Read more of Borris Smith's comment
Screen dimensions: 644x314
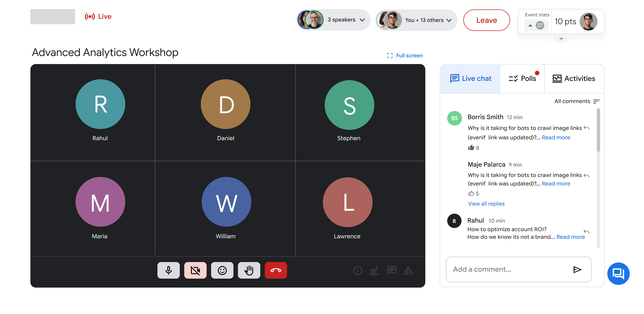pyautogui.click(x=556, y=137)
